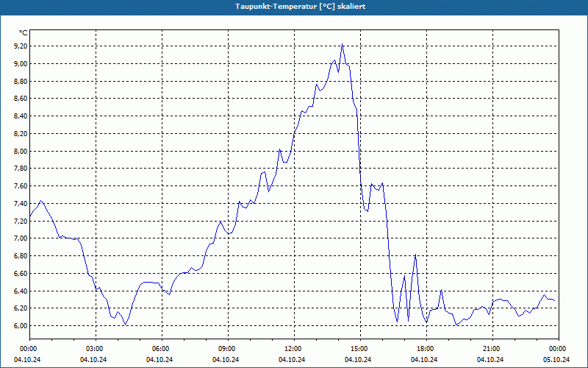This screenshot has width=588, height=368.
Task: Click the 6,00 y-axis value
Action: [21, 325]
